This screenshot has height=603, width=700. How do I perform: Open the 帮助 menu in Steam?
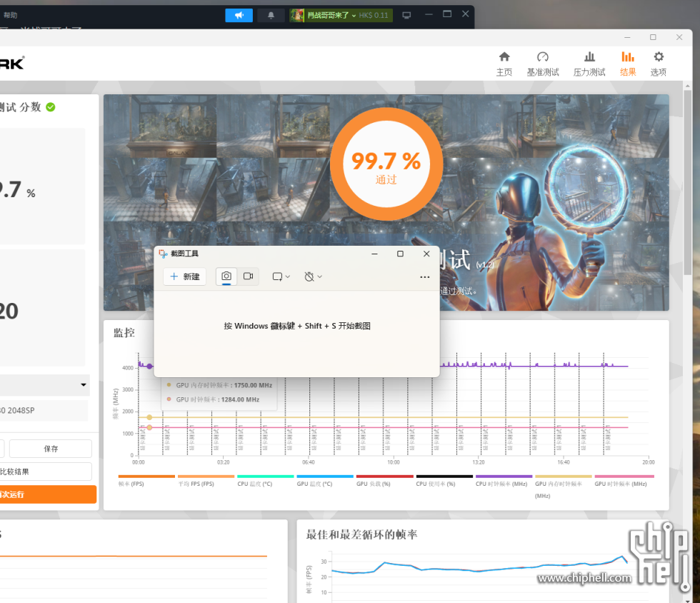(x=11, y=15)
